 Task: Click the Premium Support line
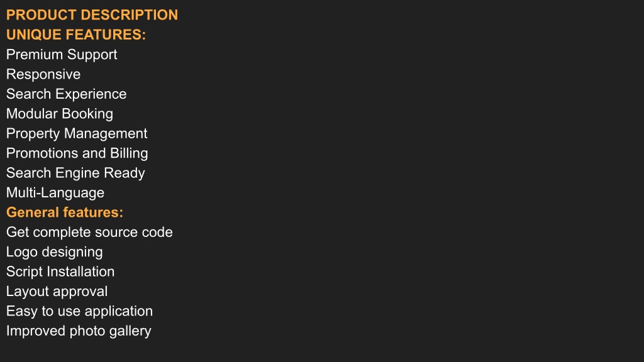coord(62,55)
